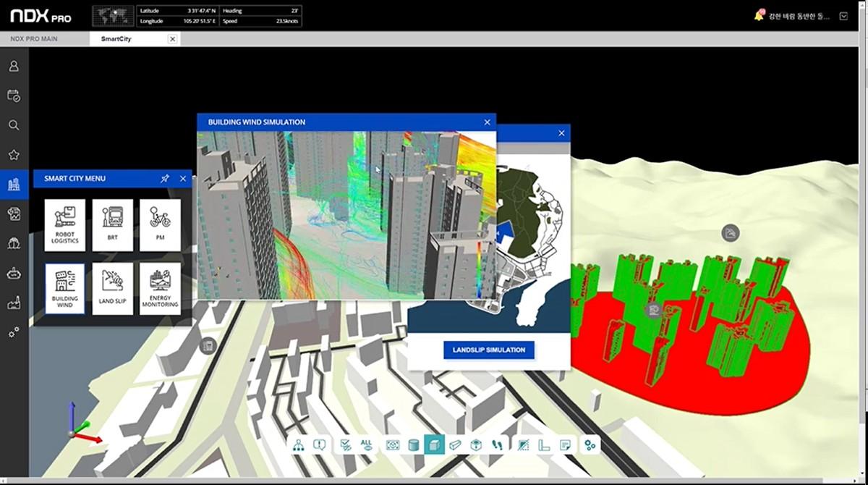Expand the top-right dropdown arrow
The height and width of the screenshot is (485, 868).
click(843, 15)
